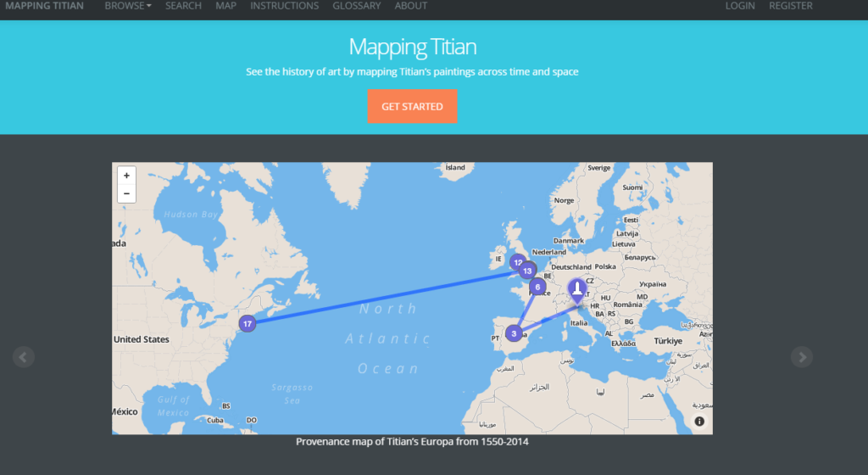
Task: Click the map marker numbered 6
Action: (x=537, y=288)
